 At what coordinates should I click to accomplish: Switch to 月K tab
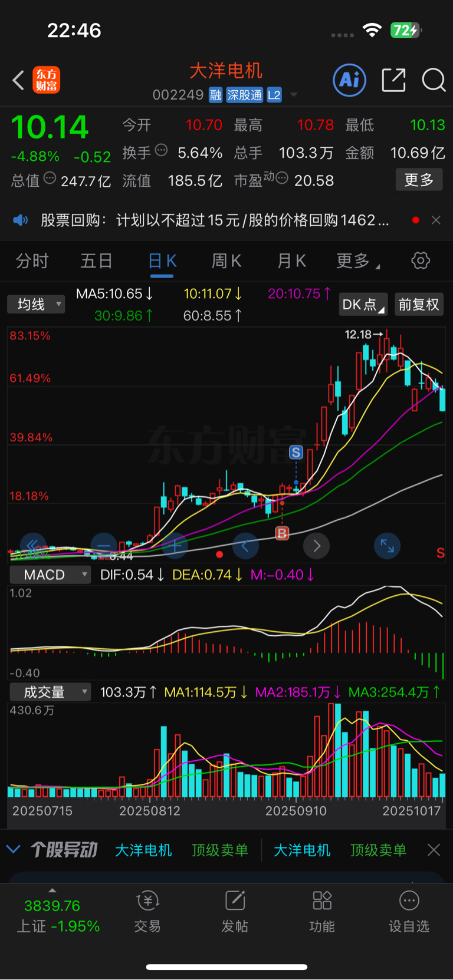291,260
